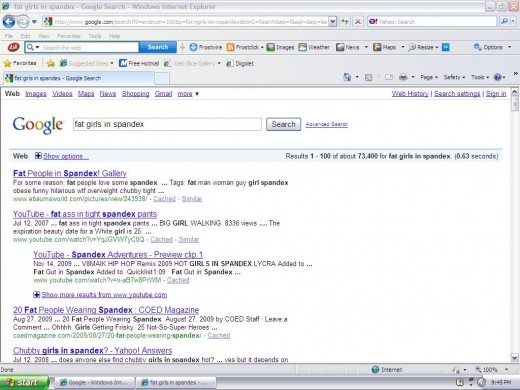Open toolbar Options

pos(488,47)
